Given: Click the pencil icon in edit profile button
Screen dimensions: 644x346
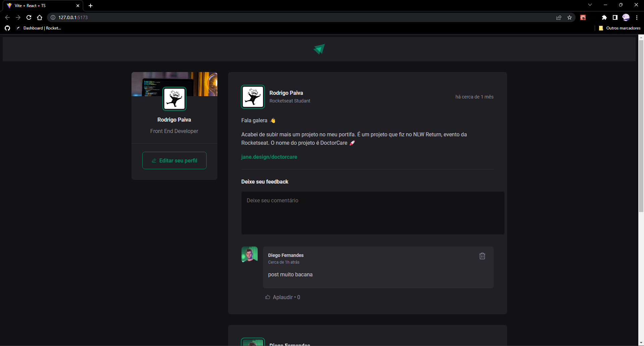Looking at the screenshot, I should [x=154, y=160].
